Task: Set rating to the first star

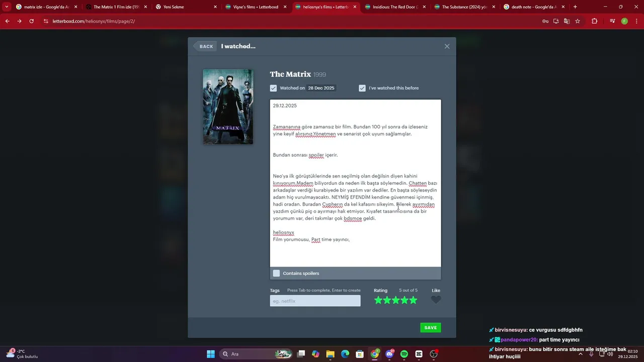Action: click(378, 300)
